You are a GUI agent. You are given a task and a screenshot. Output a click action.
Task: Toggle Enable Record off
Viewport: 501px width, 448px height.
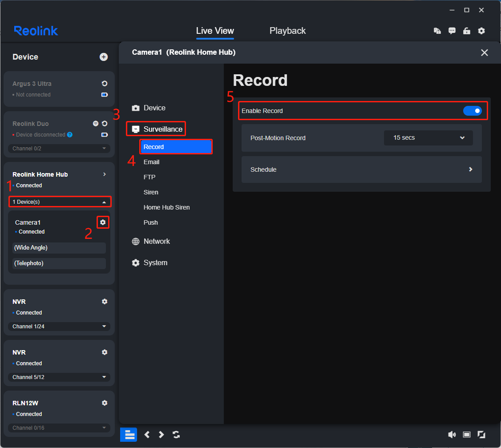pyautogui.click(x=473, y=111)
